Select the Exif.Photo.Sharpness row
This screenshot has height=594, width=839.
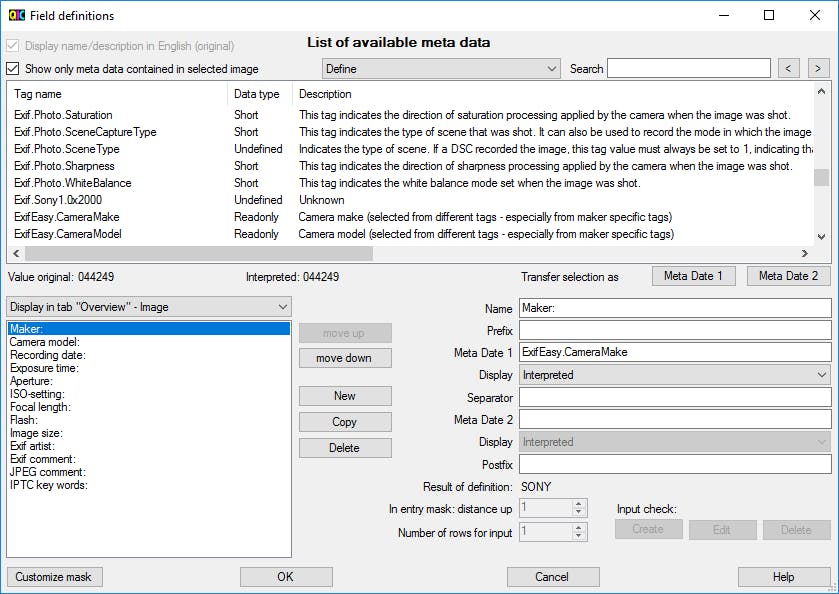tap(64, 166)
